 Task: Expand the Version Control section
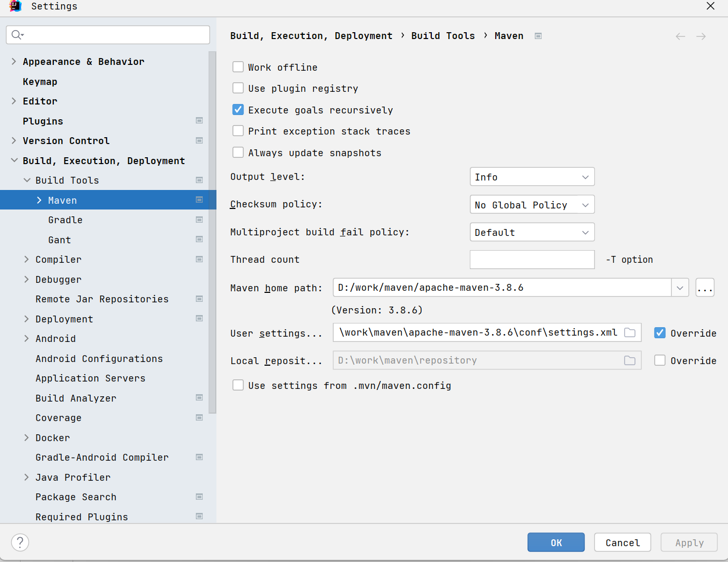(14, 140)
